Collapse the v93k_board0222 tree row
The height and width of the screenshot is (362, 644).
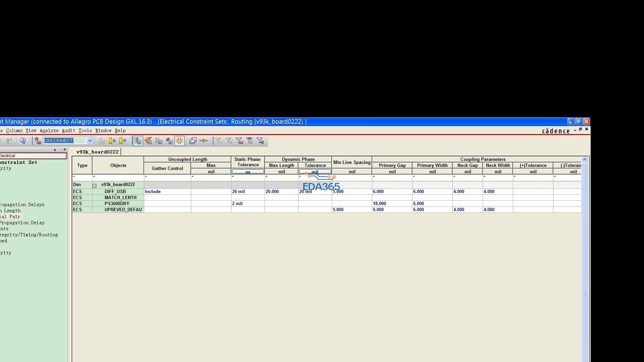(95, 186)
